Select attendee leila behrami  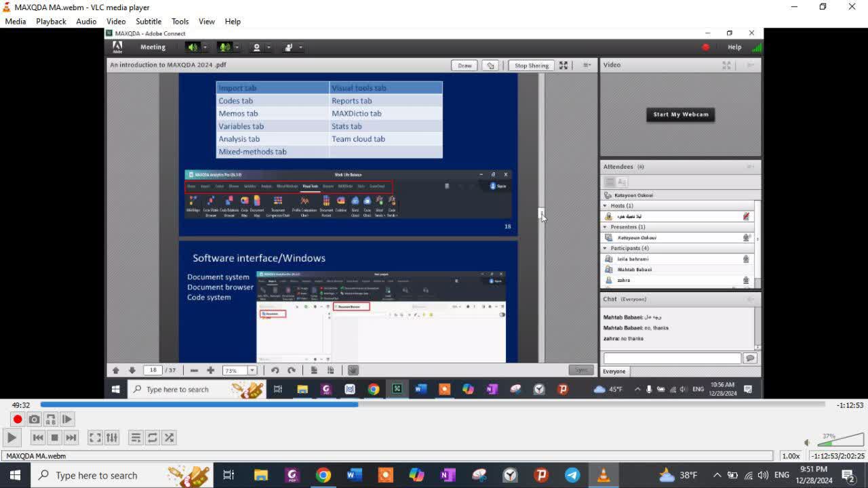(632, 259)
